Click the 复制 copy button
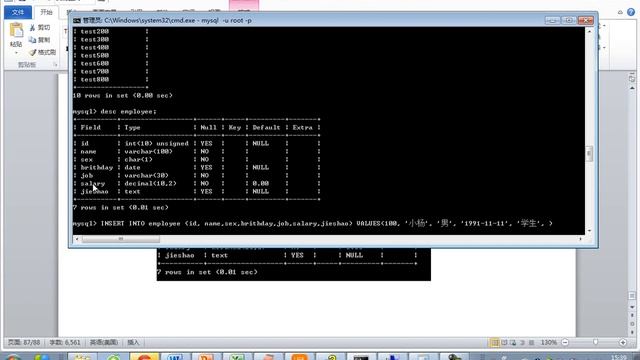Image resolution: width=640 pixels, height=360 pixels. pyautogui.click(x=40, y=40)
